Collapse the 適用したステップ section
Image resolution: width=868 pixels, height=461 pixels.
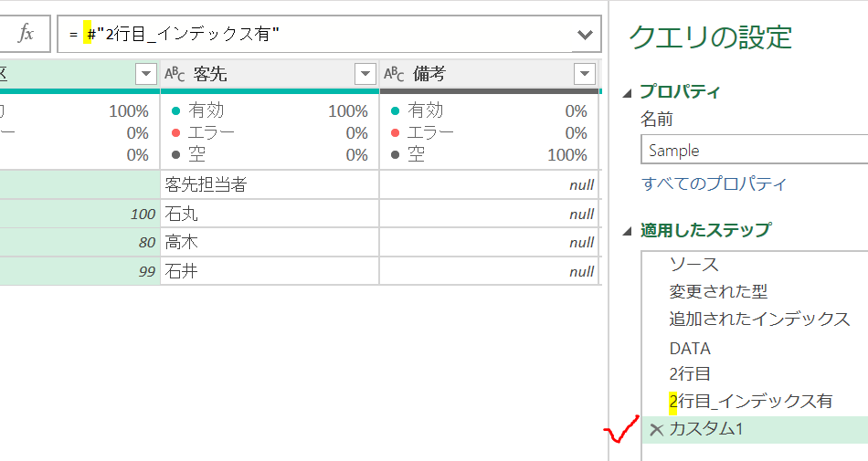point(627,231)
